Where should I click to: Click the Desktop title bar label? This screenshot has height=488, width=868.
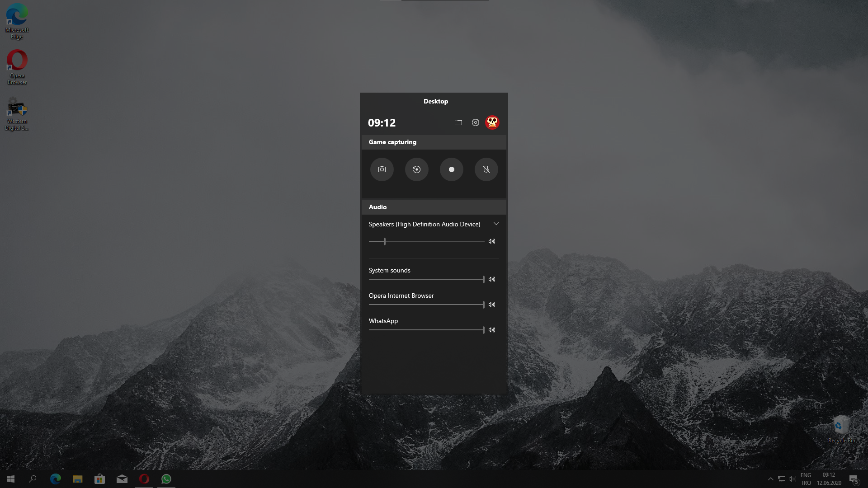click(435, 101)
